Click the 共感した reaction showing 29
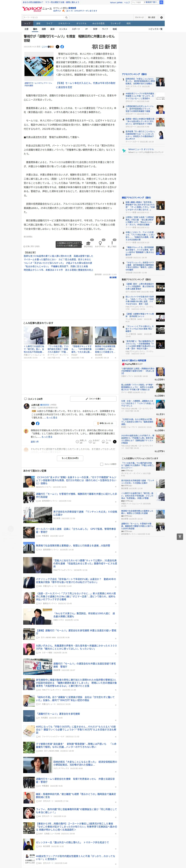Viewport: 186px width, 868px height. [81, 442]
